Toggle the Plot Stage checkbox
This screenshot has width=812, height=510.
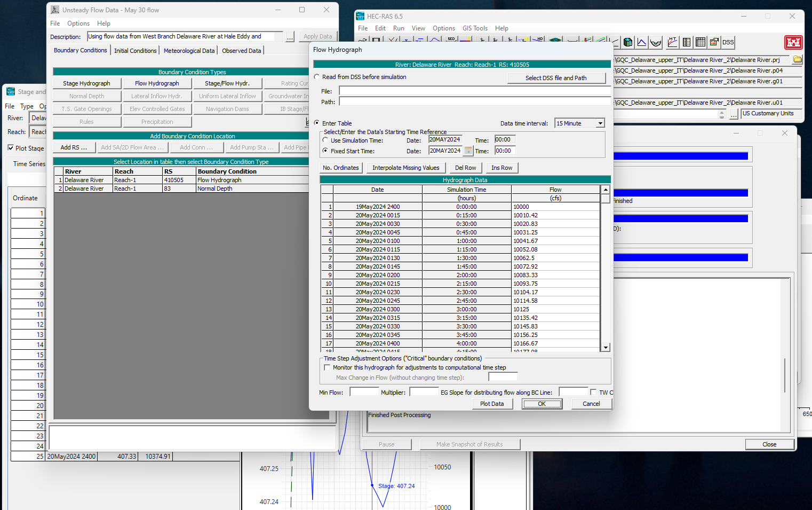[x=11, y=148]
